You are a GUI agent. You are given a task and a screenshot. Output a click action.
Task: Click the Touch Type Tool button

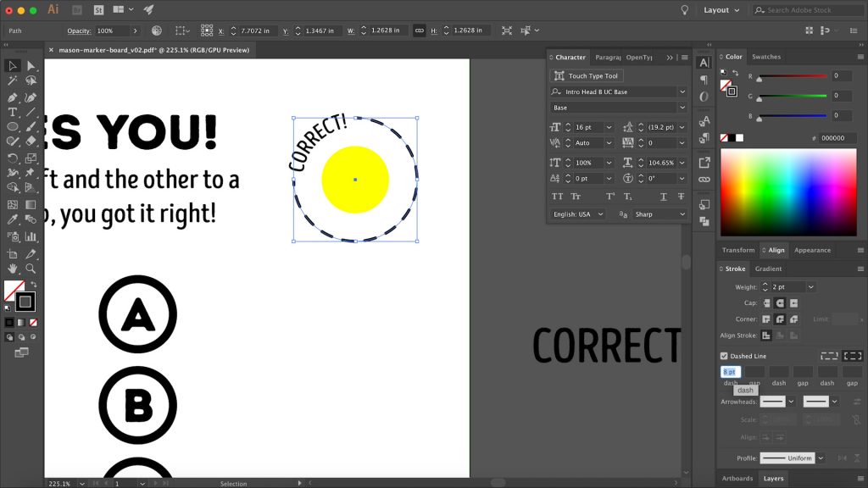coord(587,75)
